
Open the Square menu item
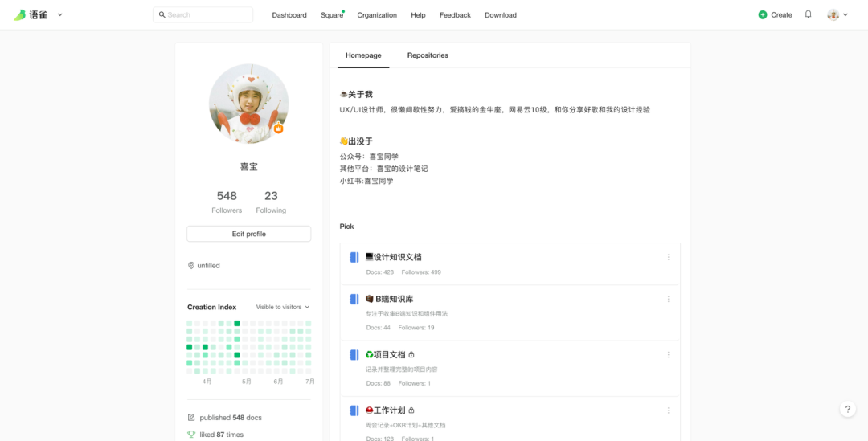pos(332,15)
